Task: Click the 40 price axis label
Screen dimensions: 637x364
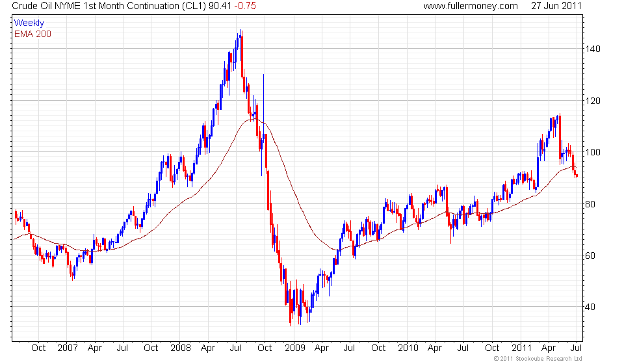Action: point(590,307)
